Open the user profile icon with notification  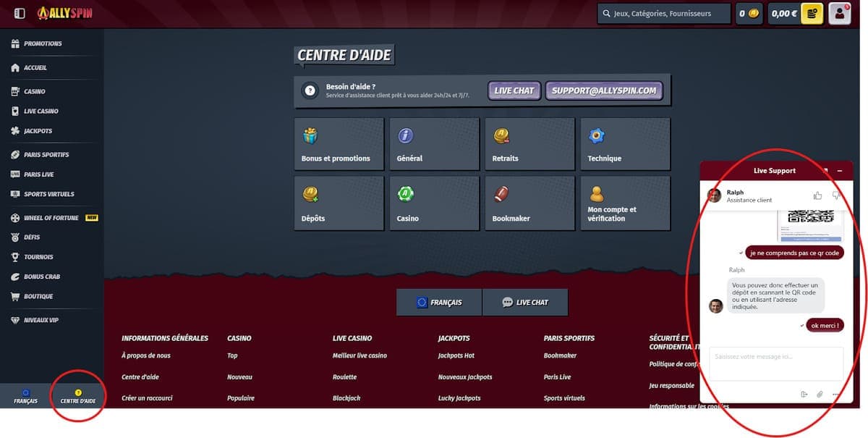(839, 14)
